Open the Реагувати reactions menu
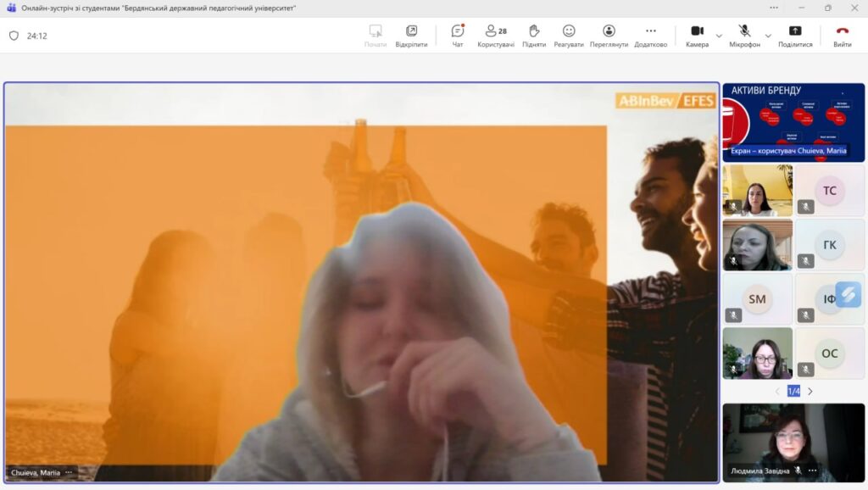 [x=569, y=35]
